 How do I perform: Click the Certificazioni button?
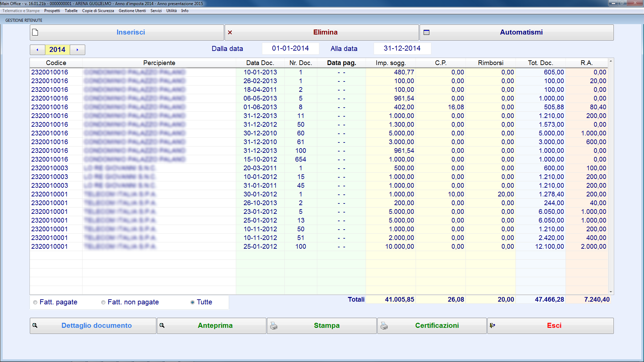[432, 326]
